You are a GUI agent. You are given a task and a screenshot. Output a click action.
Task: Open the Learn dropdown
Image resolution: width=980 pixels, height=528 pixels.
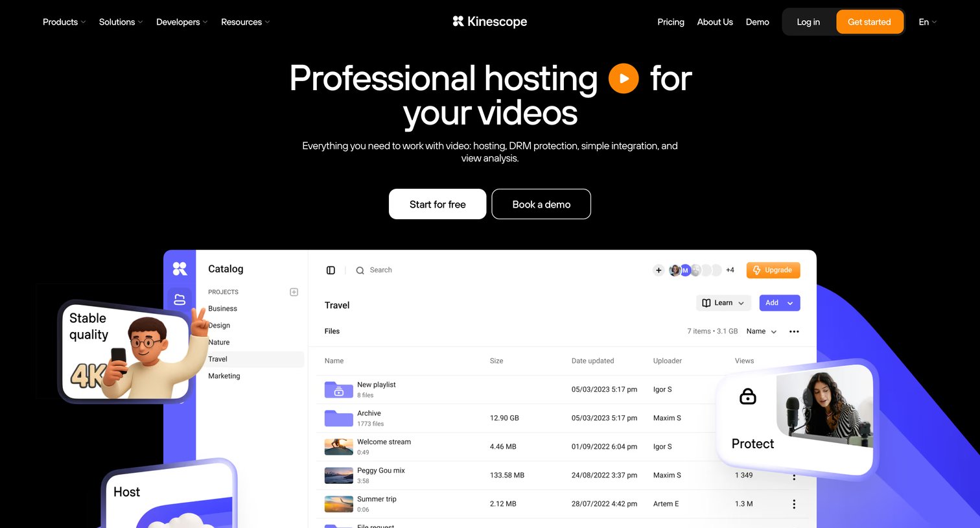click(x=723, y=303)
